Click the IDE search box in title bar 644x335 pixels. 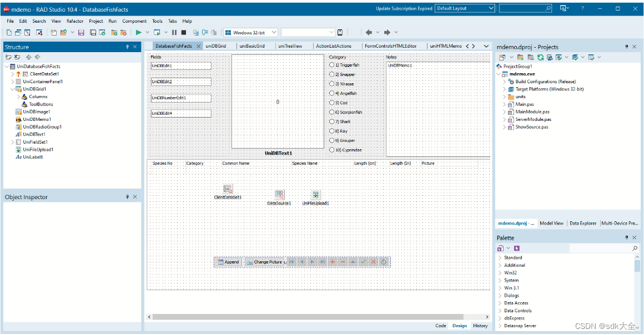(x=525, y=8)
